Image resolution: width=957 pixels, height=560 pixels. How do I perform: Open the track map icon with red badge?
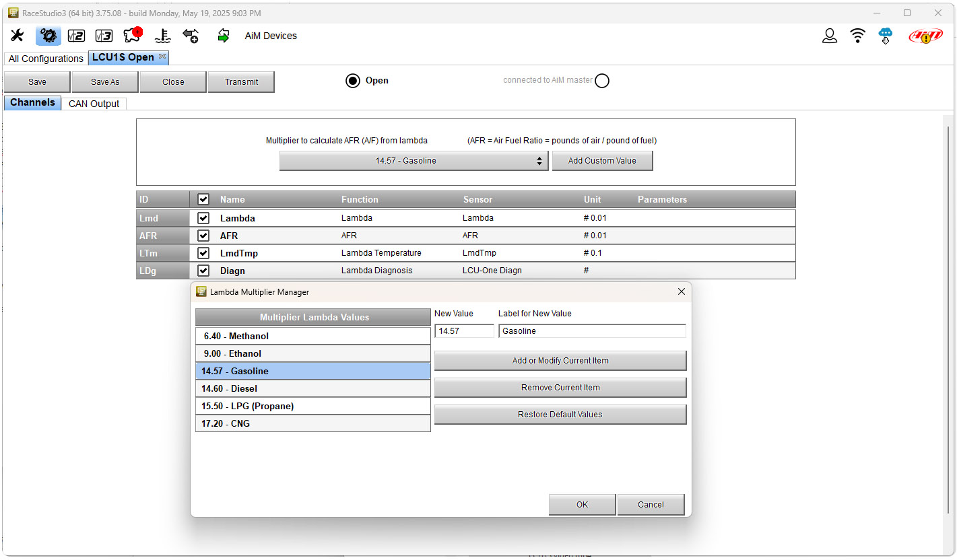click(x=133, y=36)
